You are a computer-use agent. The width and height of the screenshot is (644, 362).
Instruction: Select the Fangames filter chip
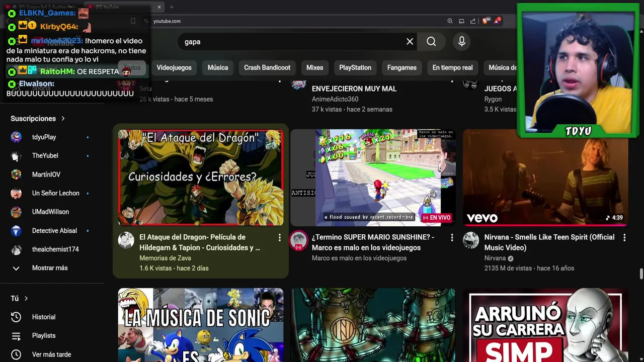[402, 67]
